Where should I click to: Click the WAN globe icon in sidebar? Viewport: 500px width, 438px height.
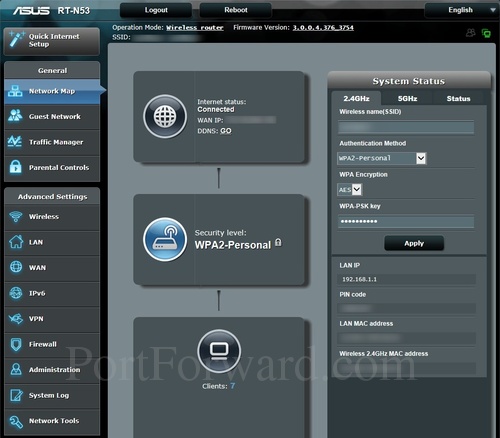pyautogui.click(x=16, y=267)
